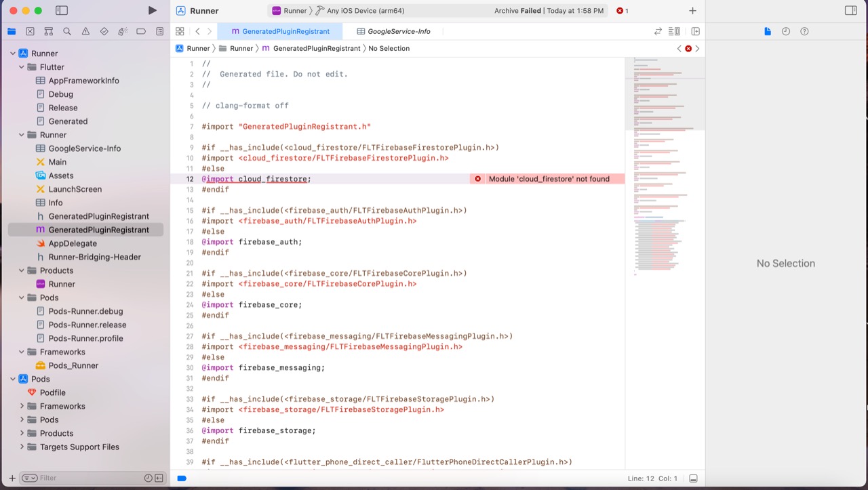
Task: Click the 'cloud_firestore' not found error
Action: click(x=547, y=179)
